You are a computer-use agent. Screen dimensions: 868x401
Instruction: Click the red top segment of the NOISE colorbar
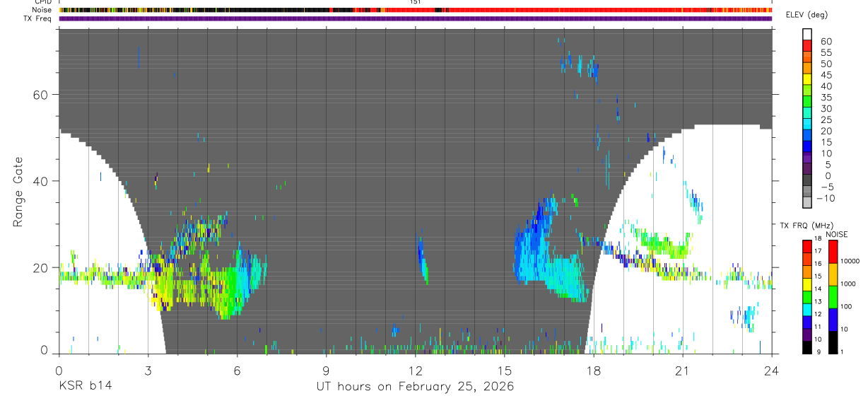pyautogui.click(x=833, y=251)
